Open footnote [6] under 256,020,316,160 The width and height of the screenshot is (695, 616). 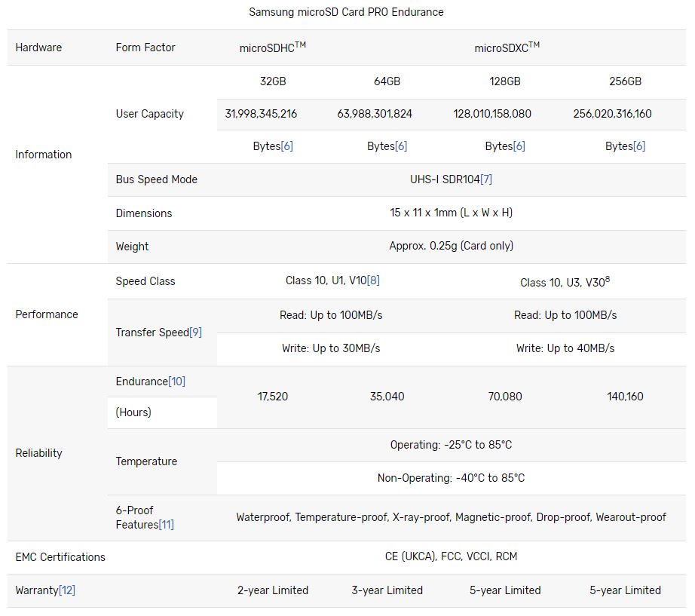[x=639, y=146]
